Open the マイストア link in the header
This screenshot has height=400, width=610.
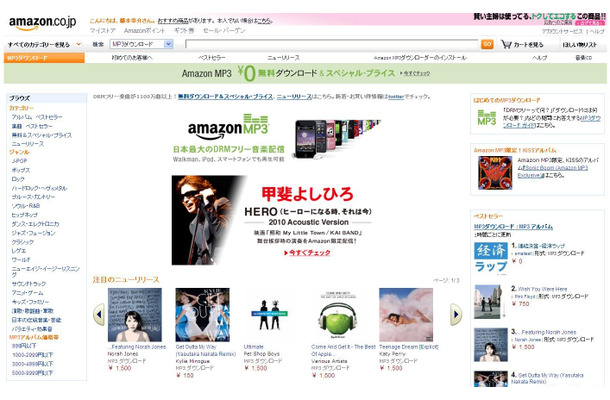[103, 30]
